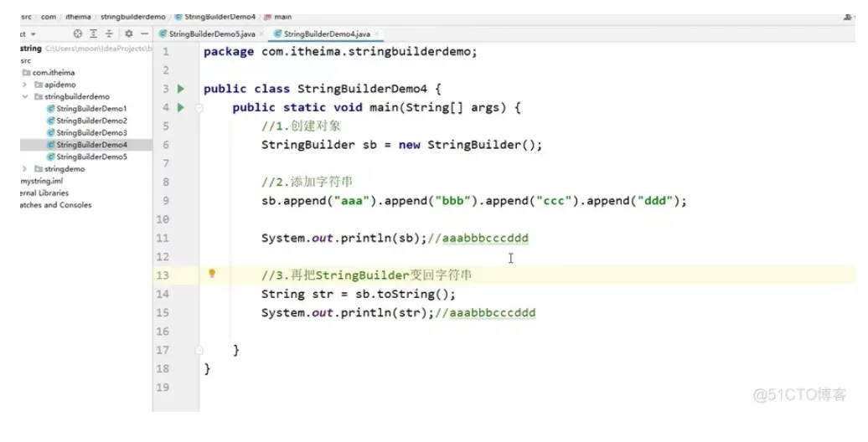
Task: Run main method via green arrow on line 4
Action: (x=180, y=107)
